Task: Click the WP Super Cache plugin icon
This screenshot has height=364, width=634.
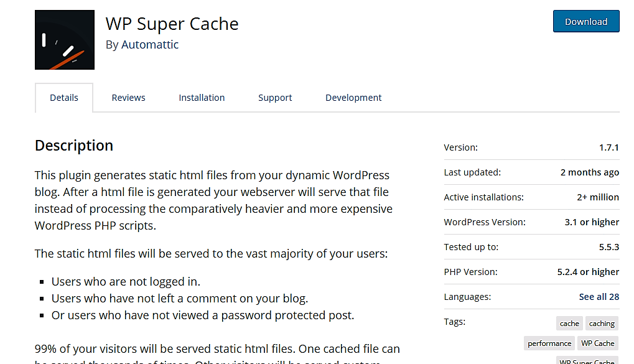Action: pyautogui.click(x=65, y=40)
